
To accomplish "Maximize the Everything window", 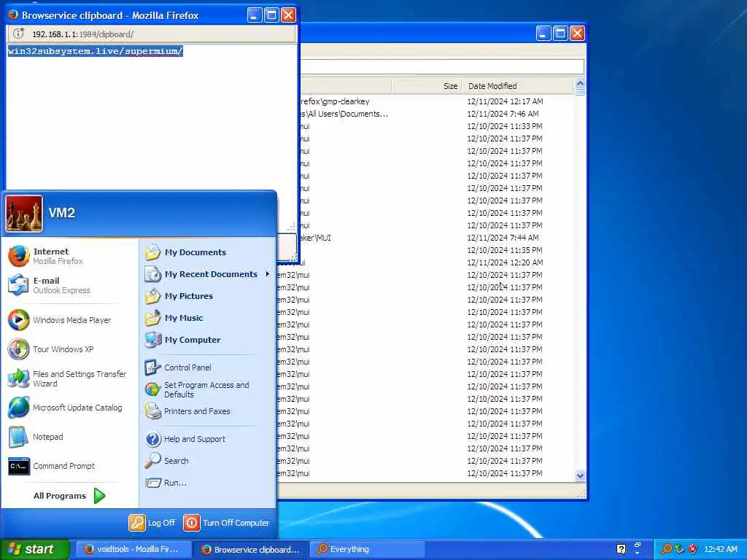I will point(560,34).
